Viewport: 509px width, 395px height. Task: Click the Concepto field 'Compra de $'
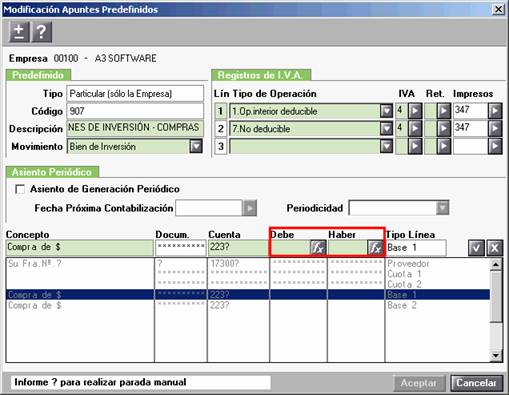[x=80, y=248]
